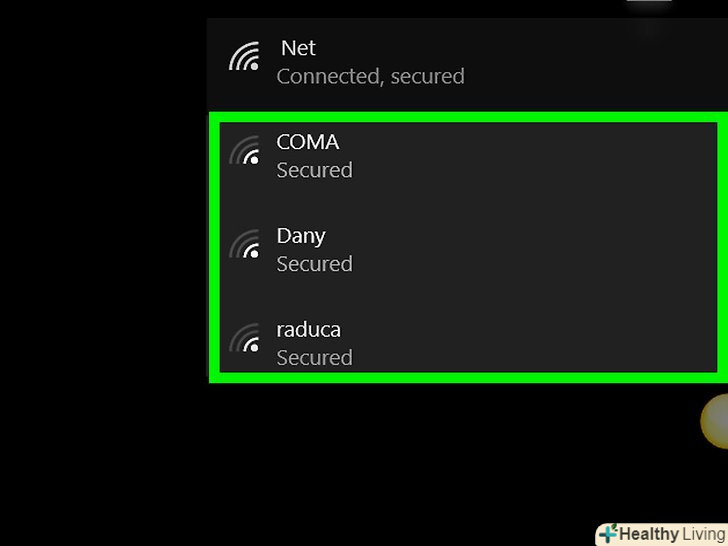Viewport: 728px width, 546px height.
Task: Select the connected Net network name
Action: 298,48
